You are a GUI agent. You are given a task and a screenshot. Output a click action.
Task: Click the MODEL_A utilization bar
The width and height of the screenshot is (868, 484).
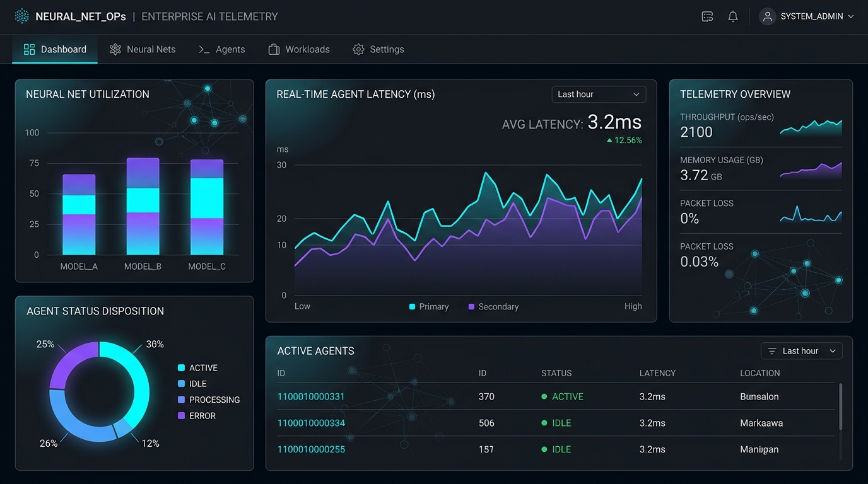[79, 214]
